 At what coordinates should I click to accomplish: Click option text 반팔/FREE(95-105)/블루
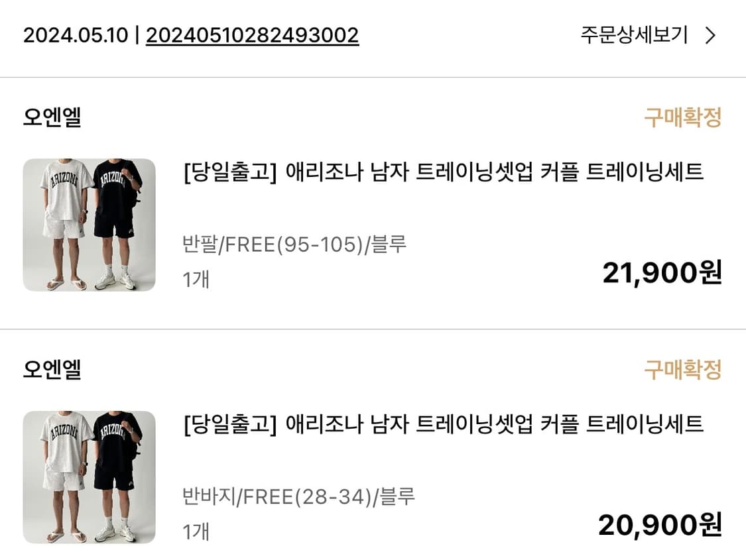[x=294, y=245]
